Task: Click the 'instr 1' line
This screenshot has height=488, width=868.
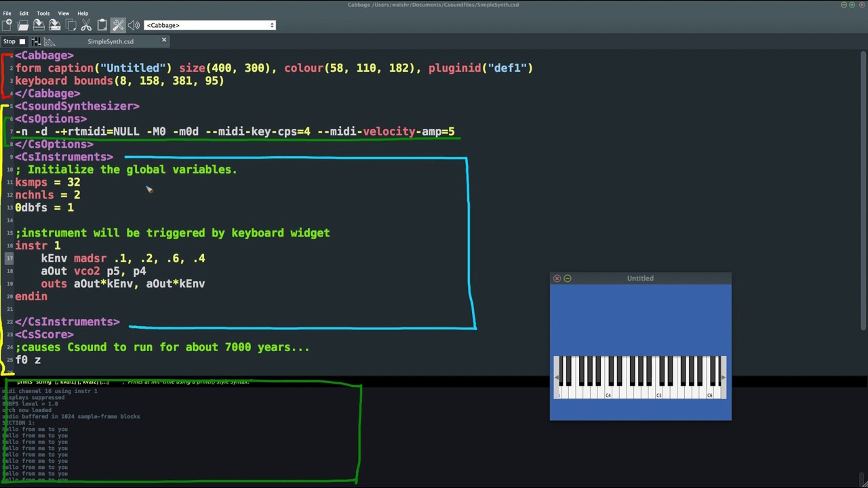Action: (x=38, y=245)
